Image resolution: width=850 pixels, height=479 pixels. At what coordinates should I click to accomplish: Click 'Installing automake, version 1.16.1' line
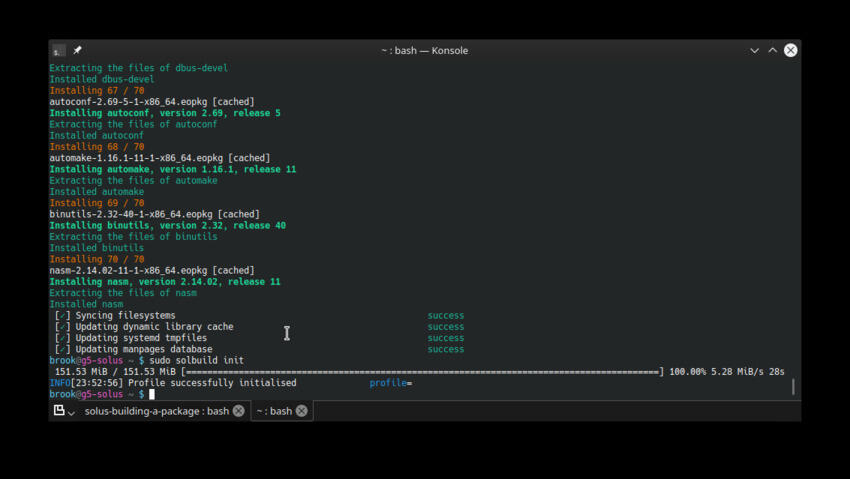[x=173, y=169]
